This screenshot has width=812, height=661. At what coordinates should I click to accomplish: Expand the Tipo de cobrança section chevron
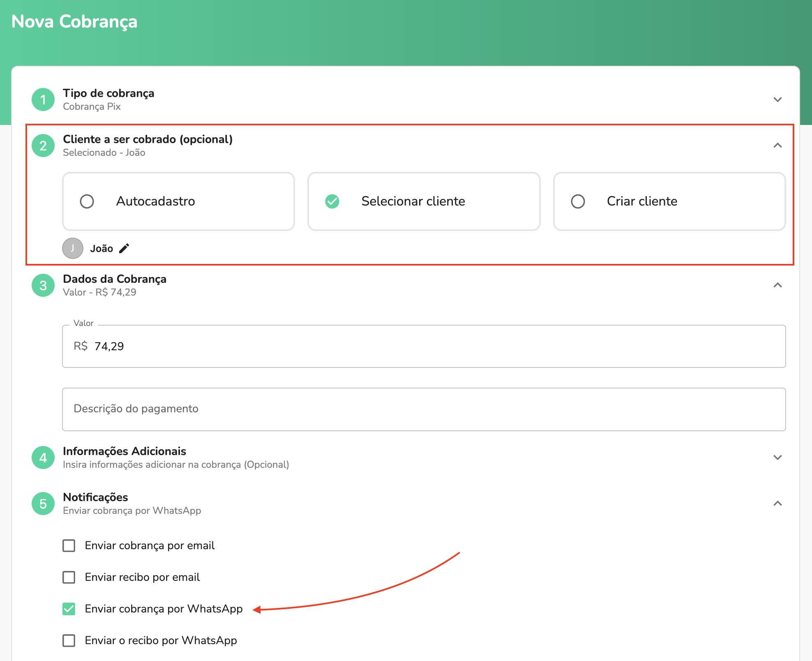click(777, 99)
